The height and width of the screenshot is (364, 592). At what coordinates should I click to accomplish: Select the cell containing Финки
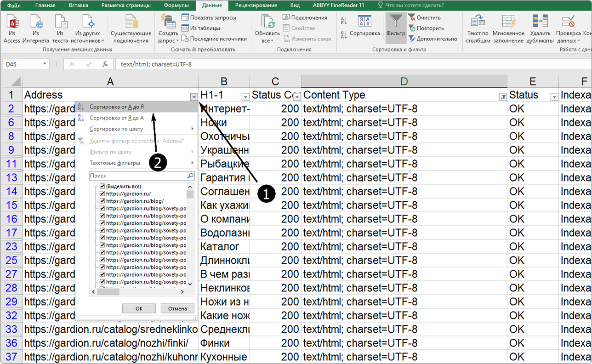(x=225, y=343)
